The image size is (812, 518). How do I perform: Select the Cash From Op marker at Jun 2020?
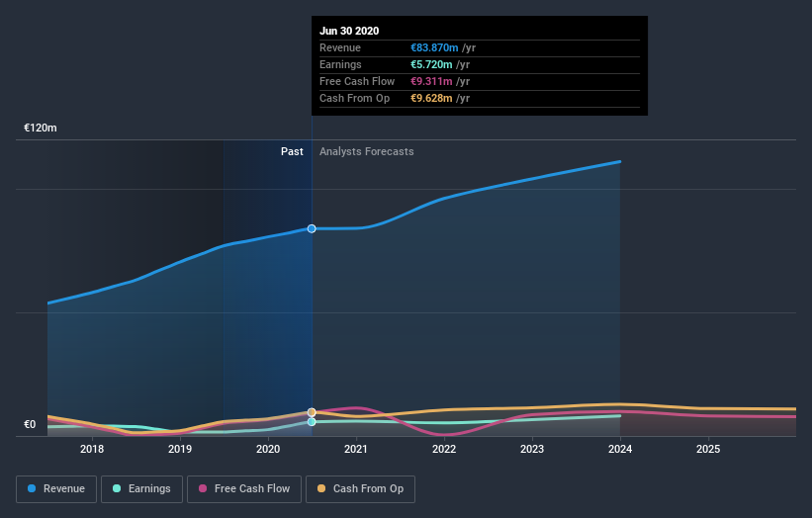(x=312, y=412)
